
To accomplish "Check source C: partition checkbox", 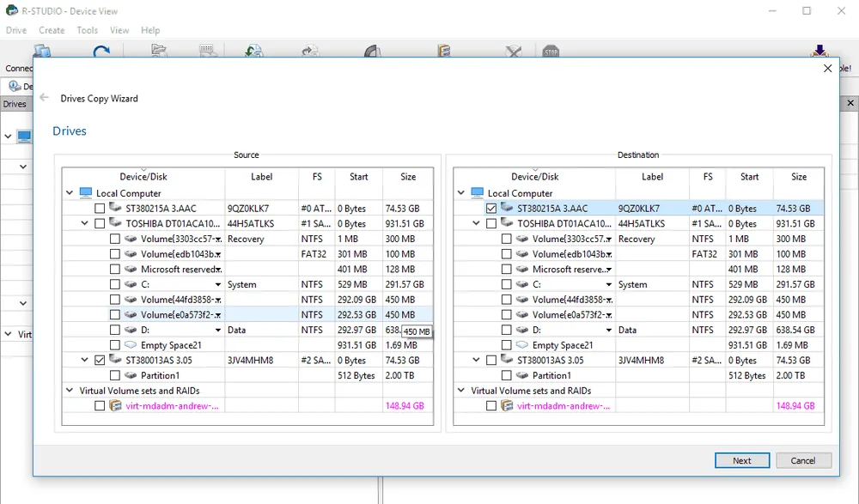I will [114, 284].
